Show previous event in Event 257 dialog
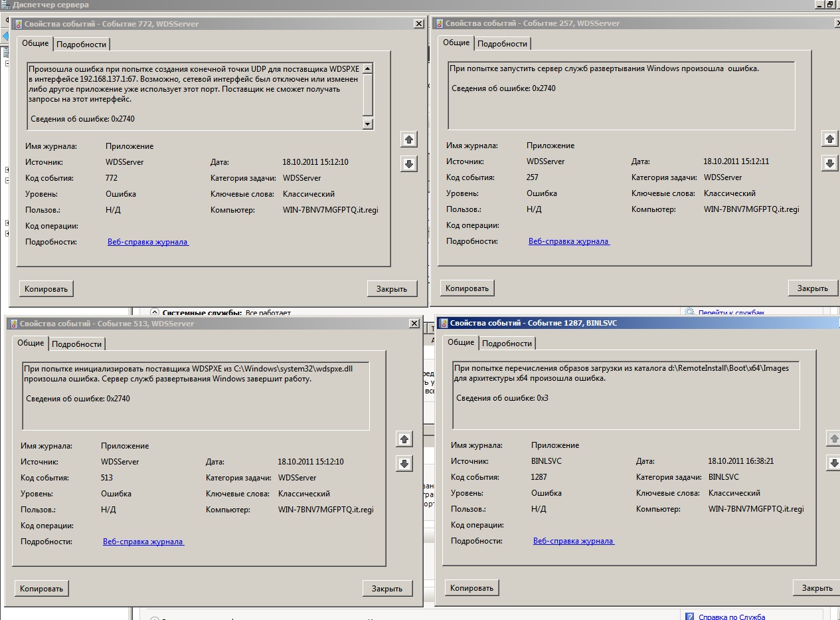The width and height of the screenshot is (840, 620). 829,139
